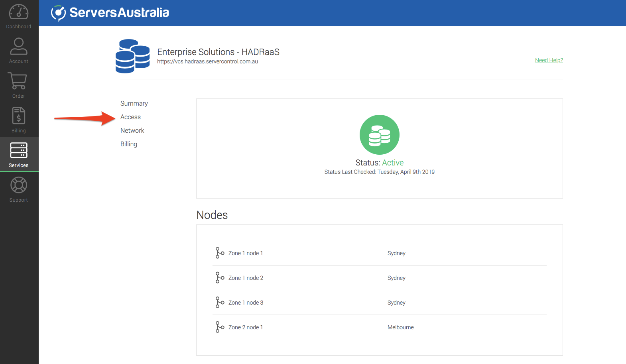Open the Dashboard gauge icon
The width and height of the screenshot is (626, 364).
point(19,12)
